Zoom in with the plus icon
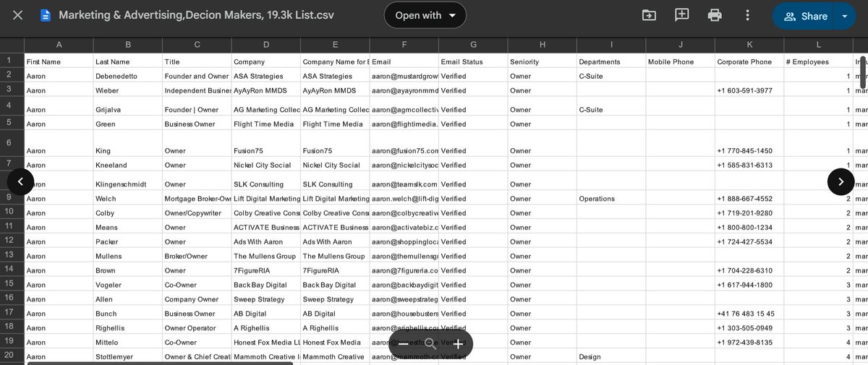 click(458, 344)
